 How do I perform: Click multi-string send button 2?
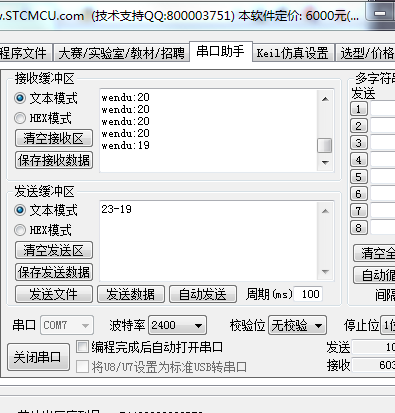(359, 126)
